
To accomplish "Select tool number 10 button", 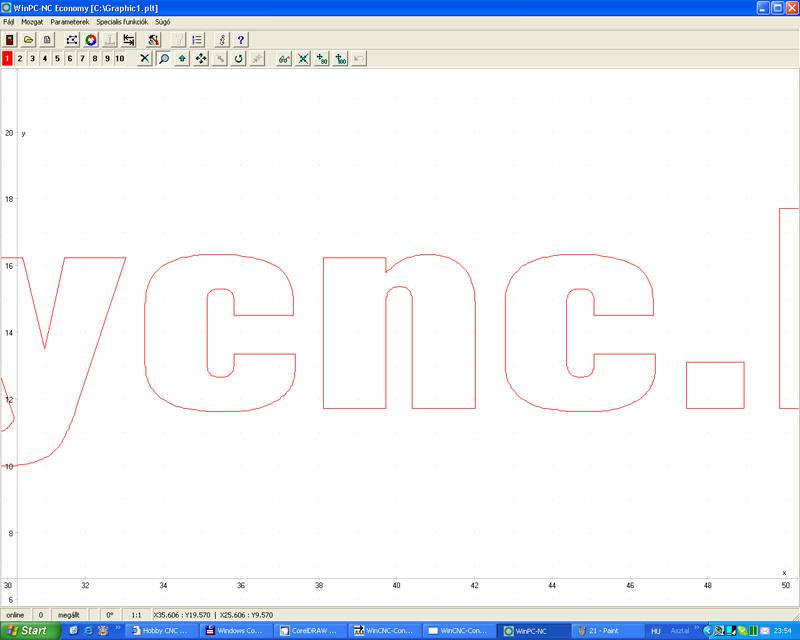I will click(120, 59).
